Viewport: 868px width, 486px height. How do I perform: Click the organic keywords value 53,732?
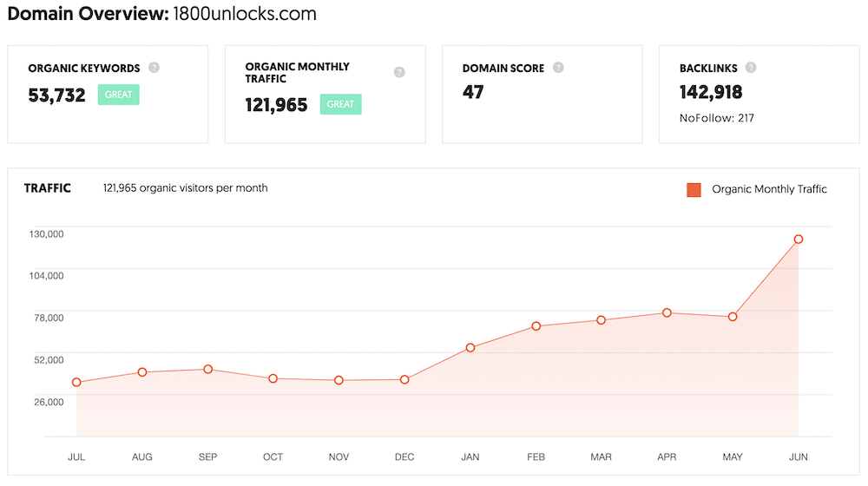pyautogui.click(x=57, y=95)
